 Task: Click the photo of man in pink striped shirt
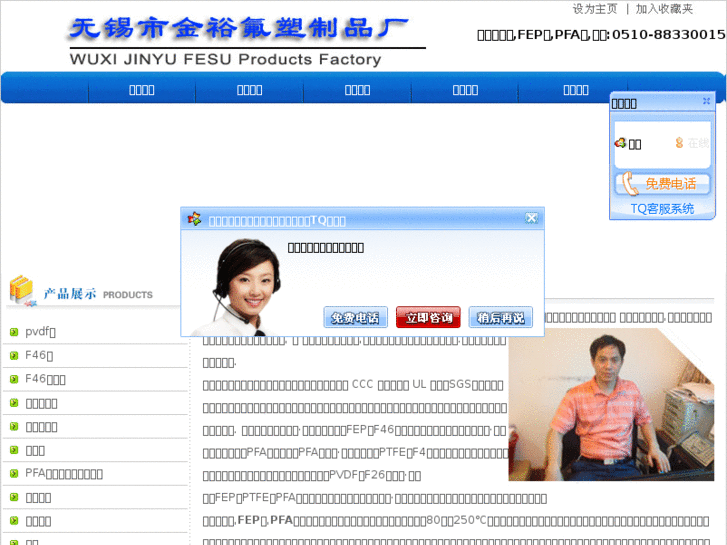pos(611,404)
